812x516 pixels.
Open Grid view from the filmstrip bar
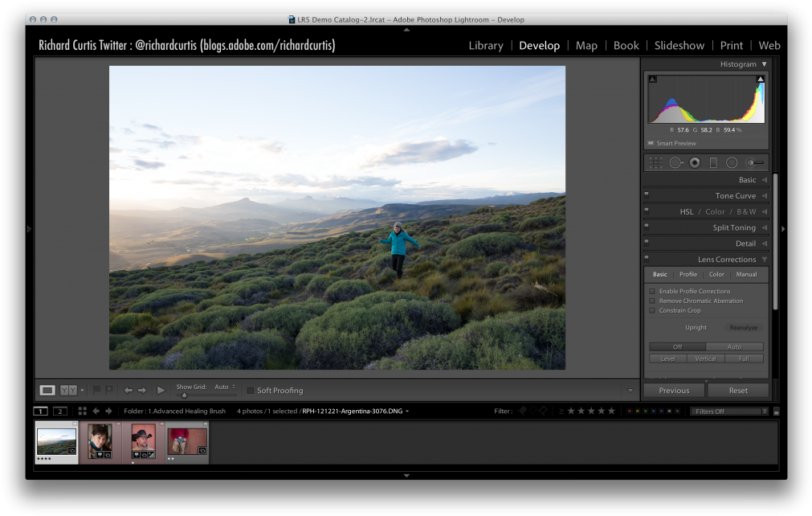click(x=82, y=411)
